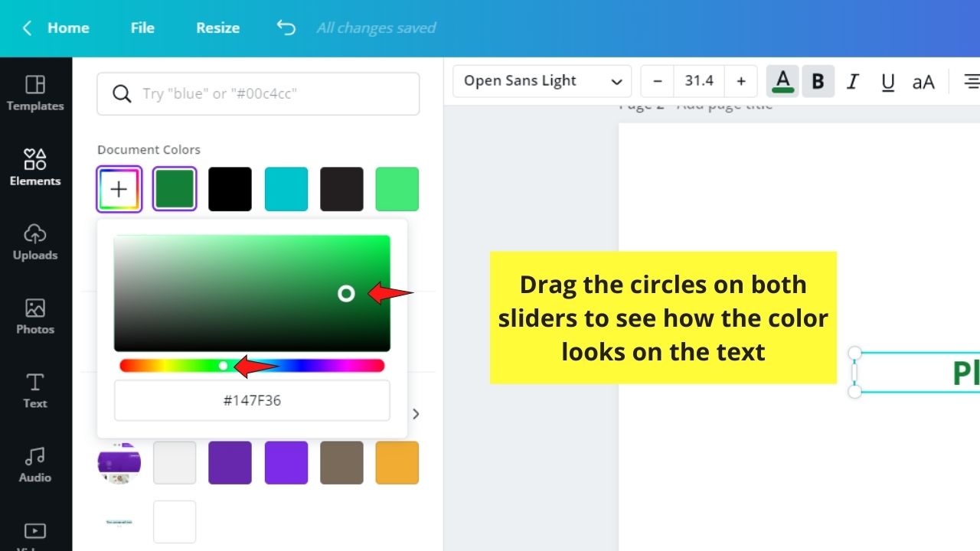Click the hex code input field #147F36
Viewport: 980px width, 551px height.
tap(252, 399)
